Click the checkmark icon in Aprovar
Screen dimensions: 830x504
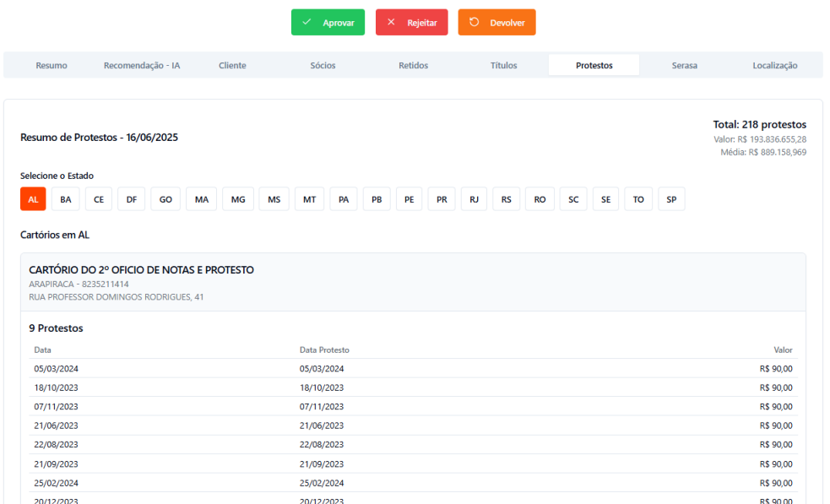tap(307, 23)
